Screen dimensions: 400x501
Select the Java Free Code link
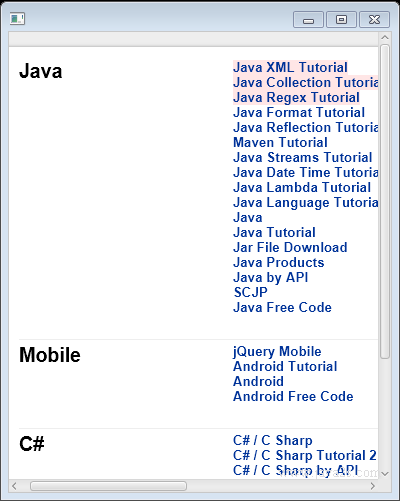point(282,307)
